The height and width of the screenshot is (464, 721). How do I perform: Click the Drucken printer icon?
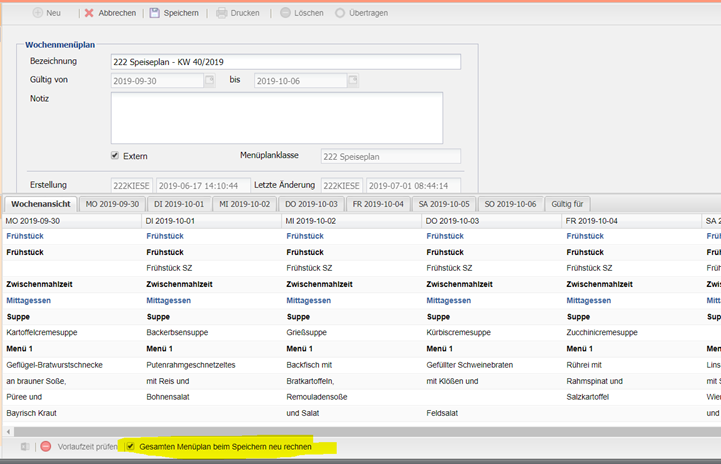pos(222,13)
